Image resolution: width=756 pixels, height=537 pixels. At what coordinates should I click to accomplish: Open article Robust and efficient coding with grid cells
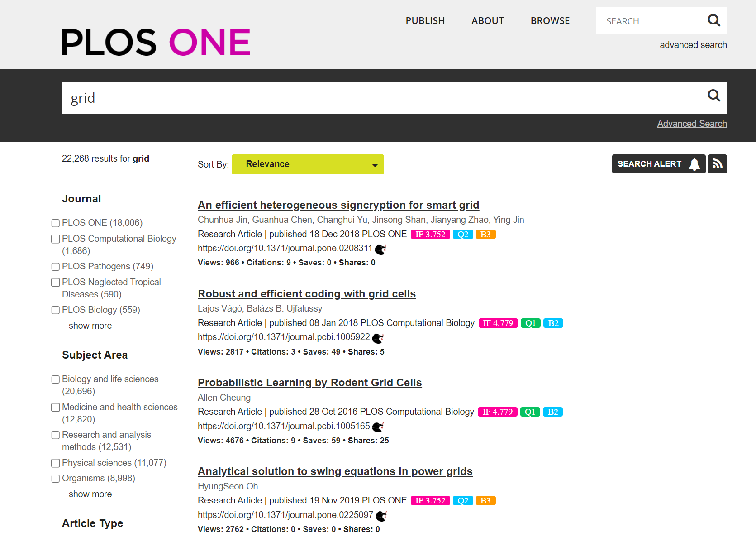[307, 294]
